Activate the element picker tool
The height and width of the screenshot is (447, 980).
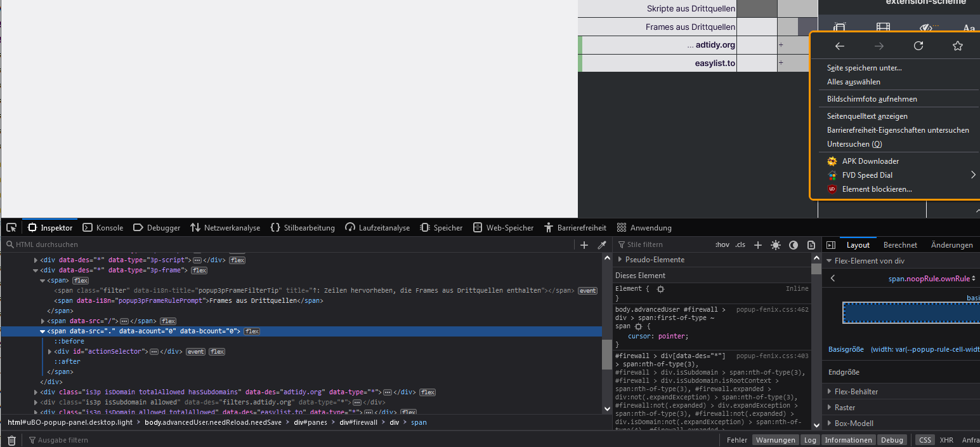pos(11,227)
